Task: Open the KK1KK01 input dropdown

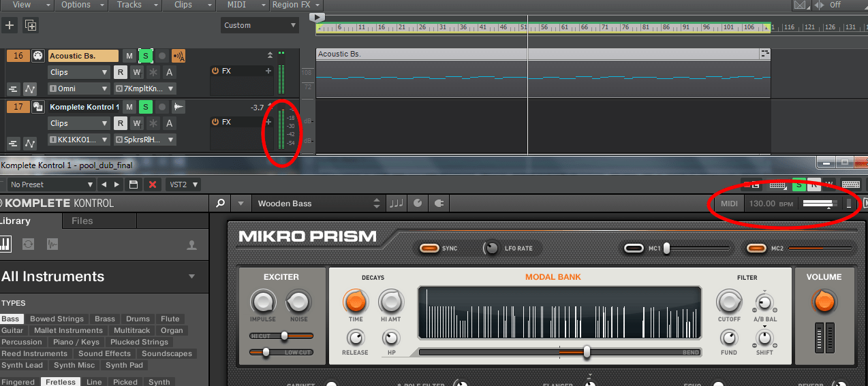Action: click(78, 140)
